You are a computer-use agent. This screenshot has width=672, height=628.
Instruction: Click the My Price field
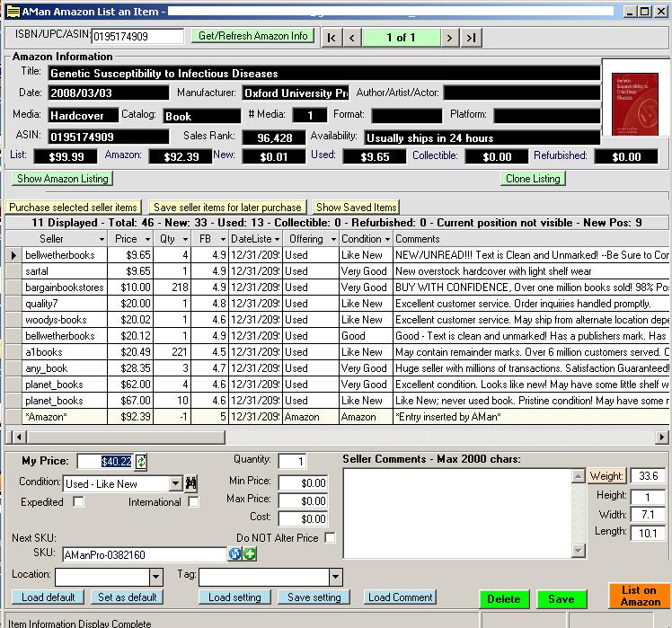click(105, 462)
